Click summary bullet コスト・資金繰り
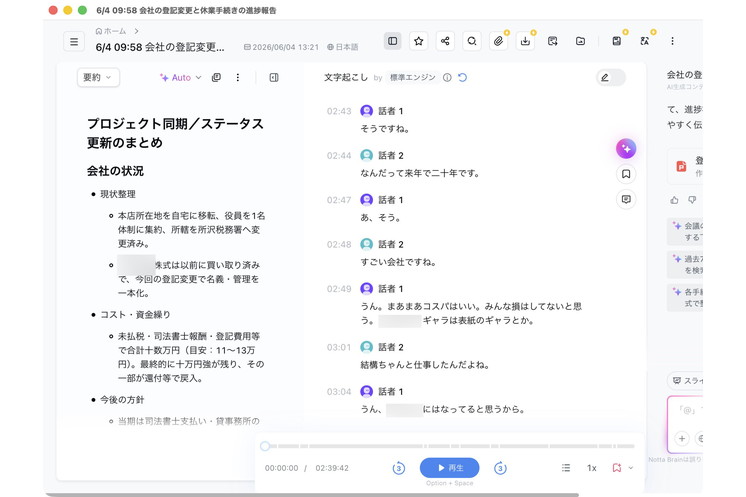Viewport: 746px width, 497px height. pyautogui.click(x=135, y=315)
